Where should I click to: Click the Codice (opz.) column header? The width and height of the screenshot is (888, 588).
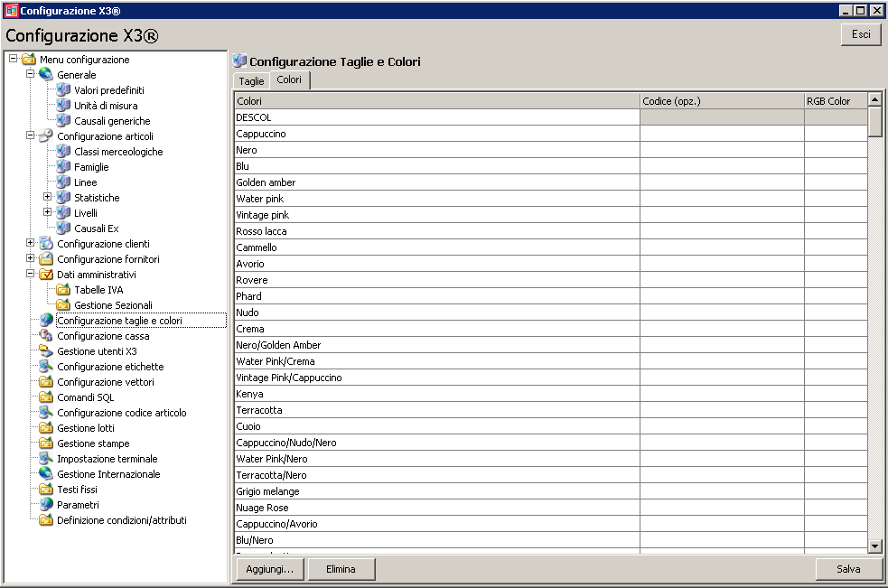[722, 101]
